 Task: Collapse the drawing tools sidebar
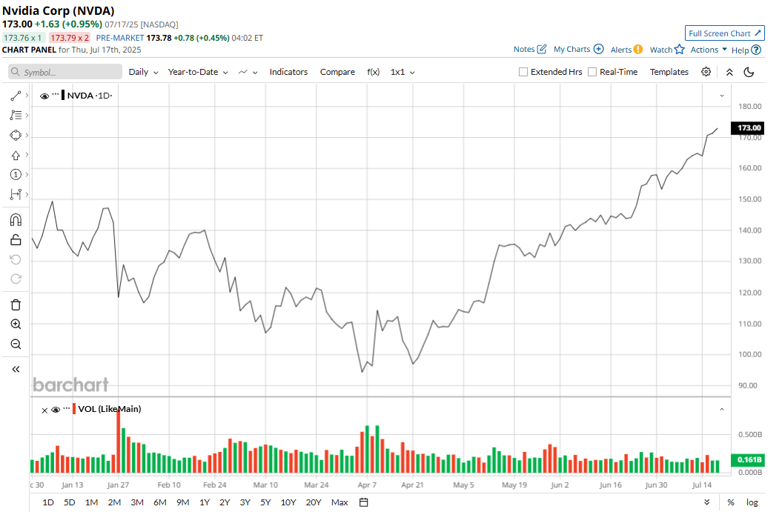pos(16,370)
